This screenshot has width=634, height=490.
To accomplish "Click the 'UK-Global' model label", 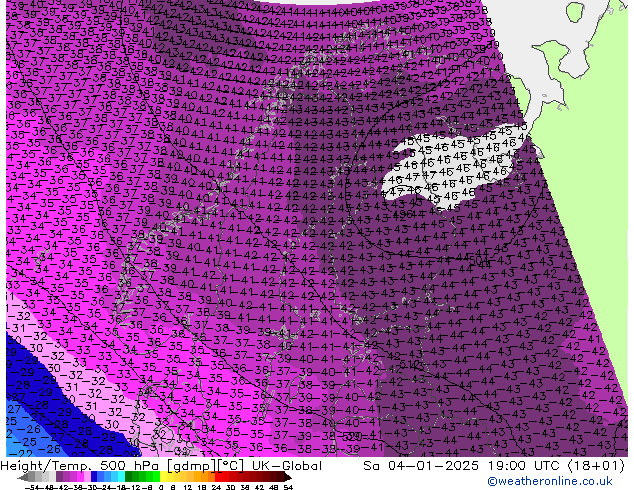I will [287, 466].
